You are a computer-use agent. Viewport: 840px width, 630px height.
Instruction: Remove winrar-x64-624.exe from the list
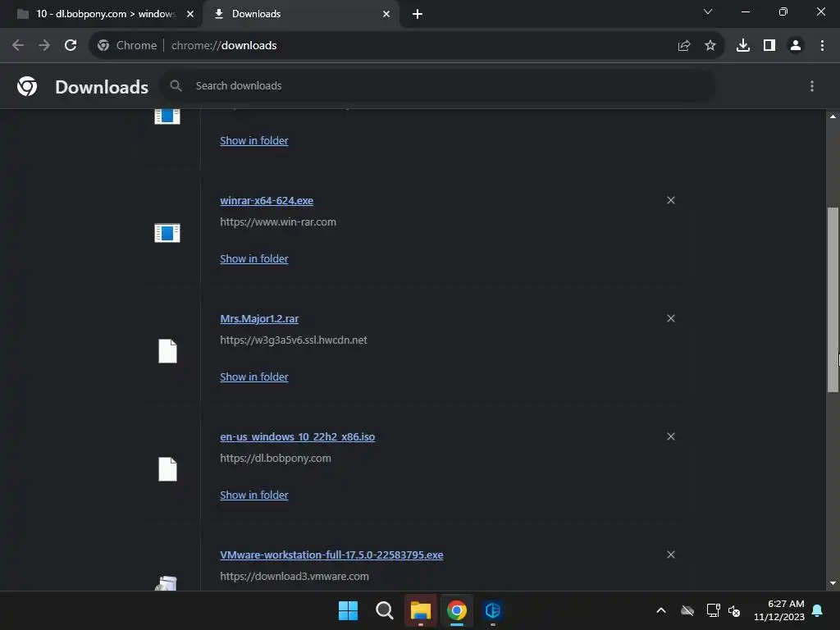(x=671, y=200)
